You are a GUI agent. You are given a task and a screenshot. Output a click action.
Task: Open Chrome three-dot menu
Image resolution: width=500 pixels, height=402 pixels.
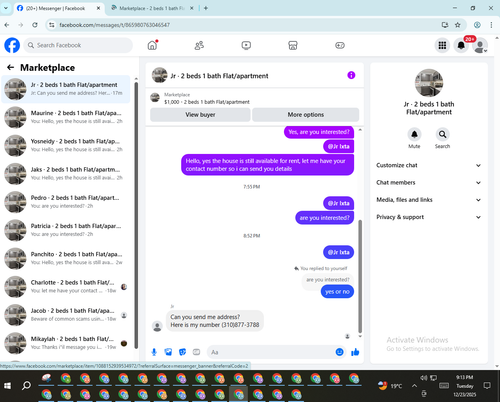coord(491,25)
